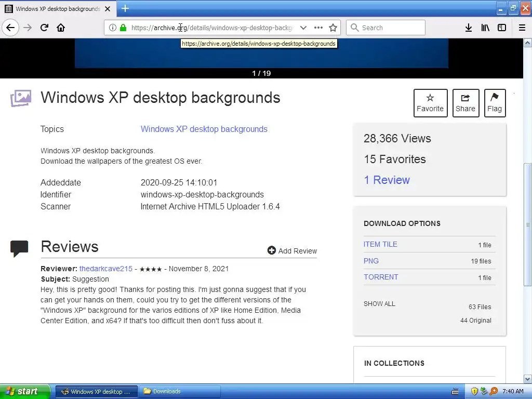Image resolution: width=532 pixels, height=399 pixels.
Task: Open the hamburger application menu
Action: tap(522, 28)
